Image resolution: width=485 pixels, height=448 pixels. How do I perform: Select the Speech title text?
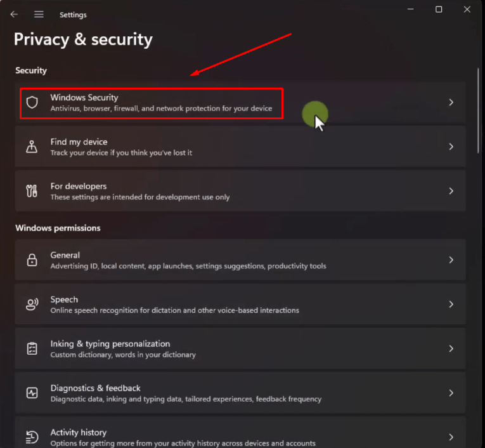click(64, 300)
